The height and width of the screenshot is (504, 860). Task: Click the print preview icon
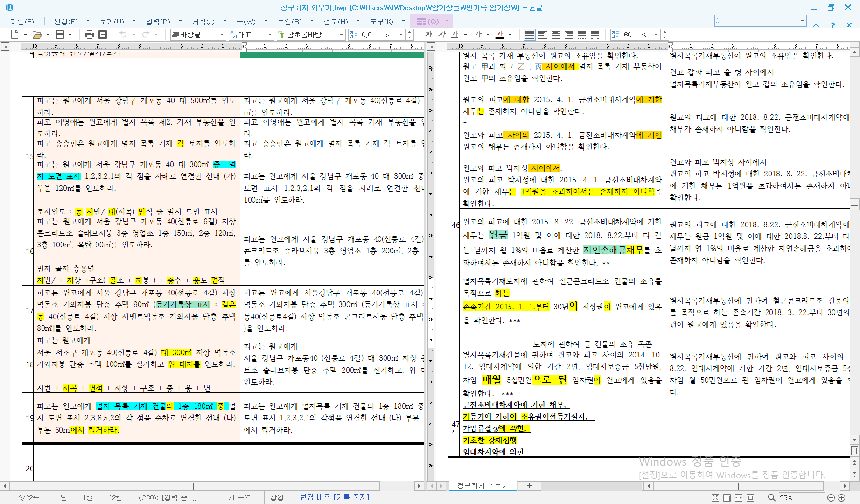click(103, 35)
